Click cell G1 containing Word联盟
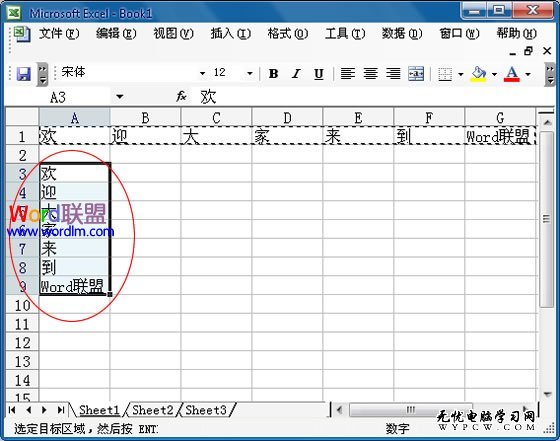Screen dimensions: 560x441 coord(500,136)
